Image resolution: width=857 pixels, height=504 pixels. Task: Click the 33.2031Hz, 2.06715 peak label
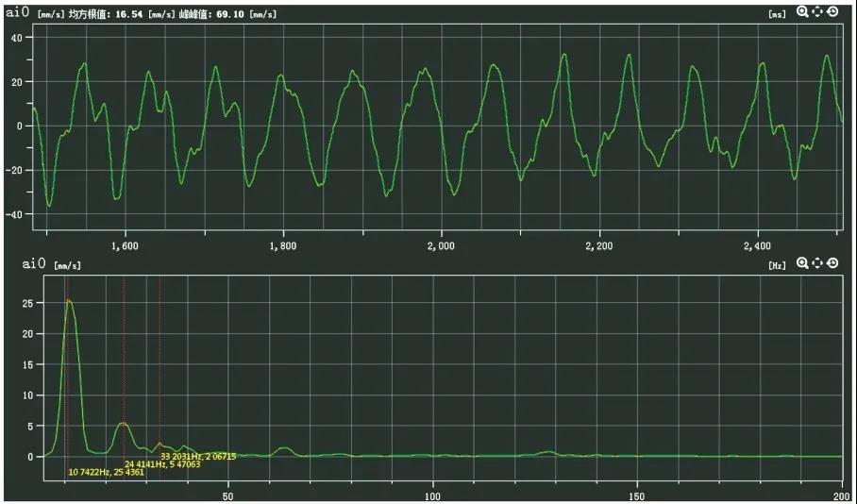[x=198, y=456]
